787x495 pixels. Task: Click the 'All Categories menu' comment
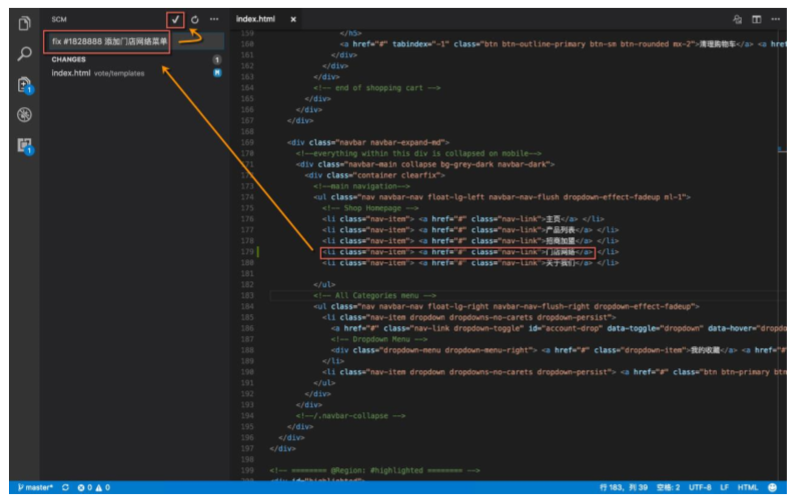(374, 296)
